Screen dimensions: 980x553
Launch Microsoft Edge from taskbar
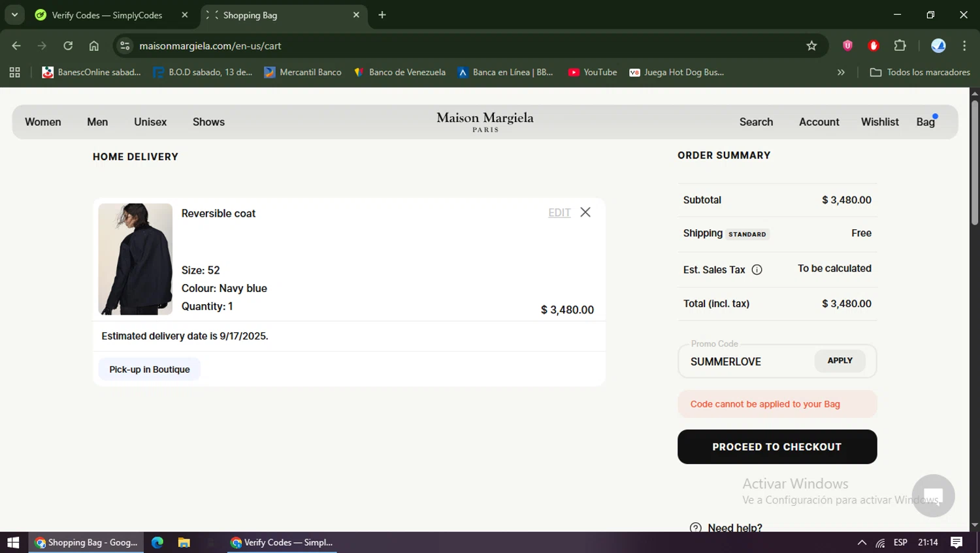pos(157,543)
